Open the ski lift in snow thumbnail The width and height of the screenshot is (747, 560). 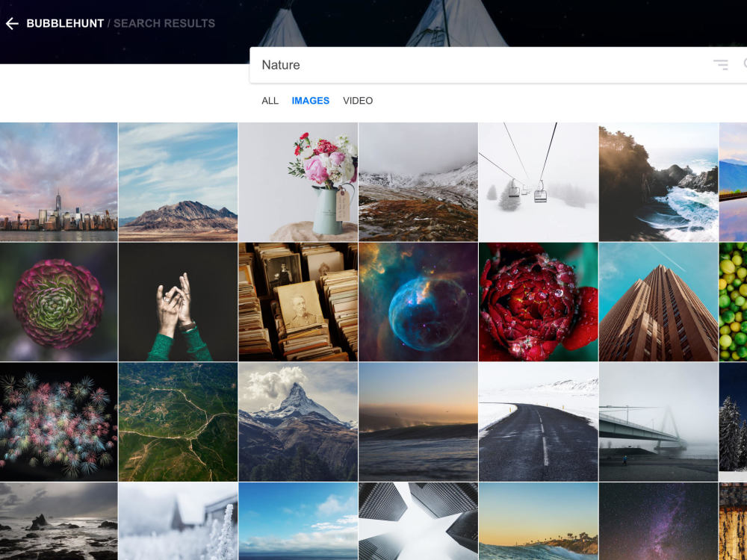click(x=539, y=182)
